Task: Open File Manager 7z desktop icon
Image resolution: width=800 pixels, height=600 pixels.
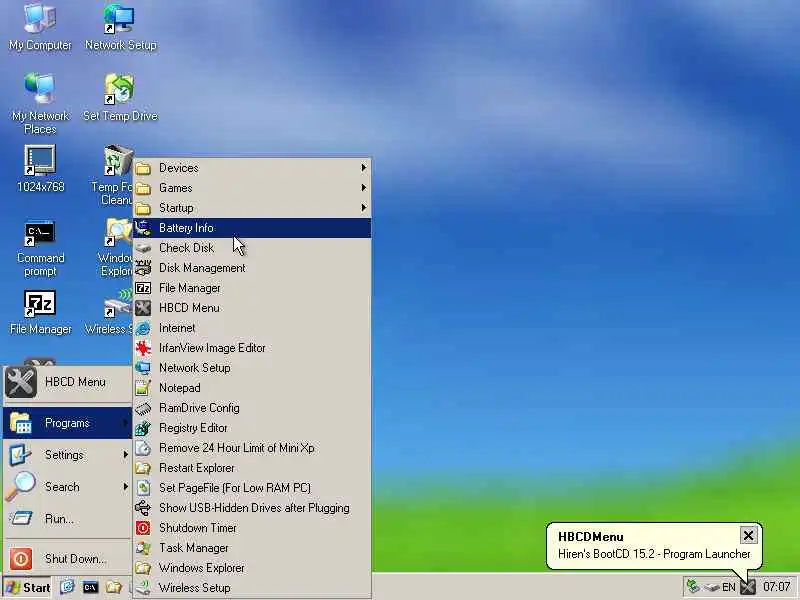Action: pos(40,312)
